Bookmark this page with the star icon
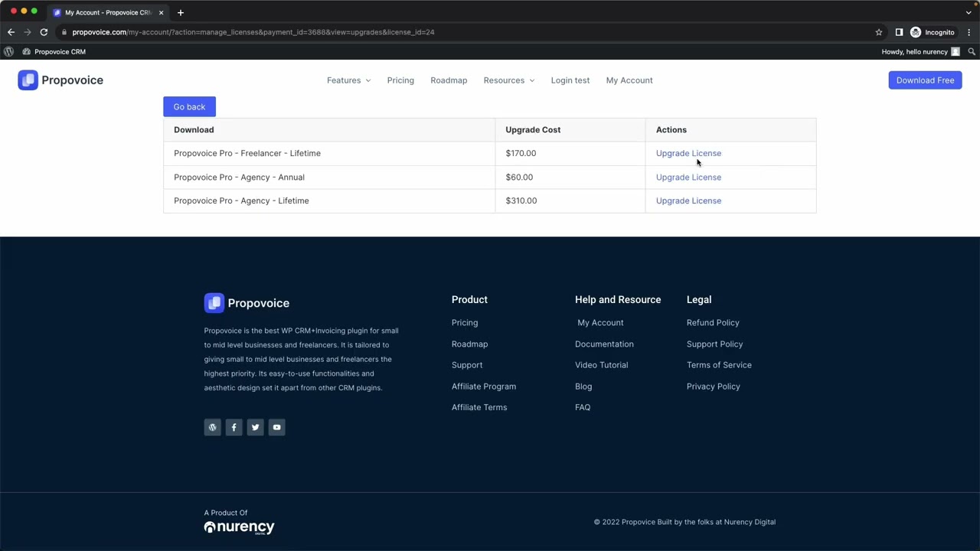980x551 pixels. coord(879,32)
